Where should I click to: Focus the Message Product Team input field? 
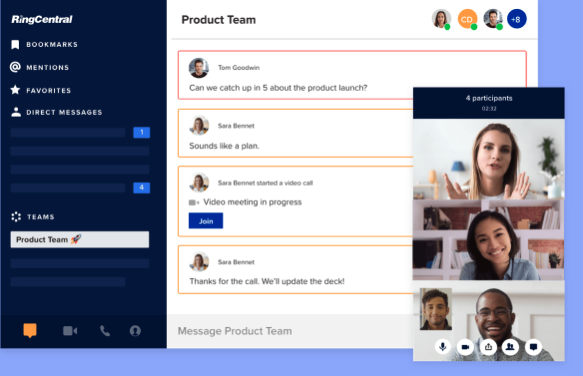[290, 331]
